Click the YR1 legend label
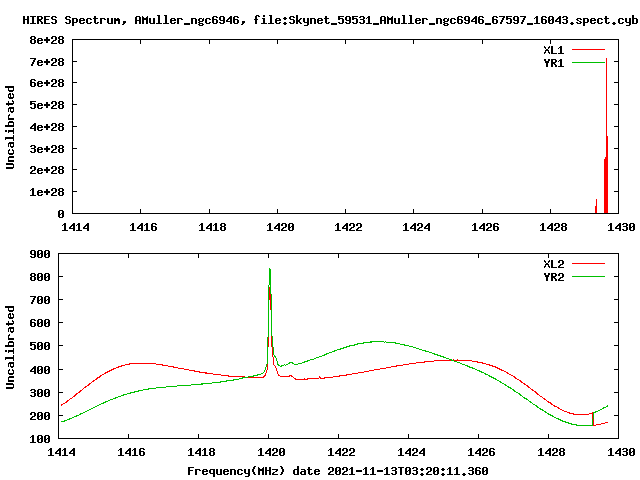Image resolution: width=640 pixels, height=480 pixels. click(x=553, y=63)
